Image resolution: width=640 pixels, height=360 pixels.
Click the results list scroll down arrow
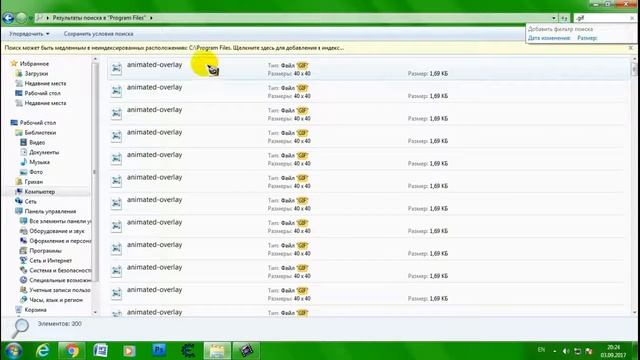coord(634,312)
